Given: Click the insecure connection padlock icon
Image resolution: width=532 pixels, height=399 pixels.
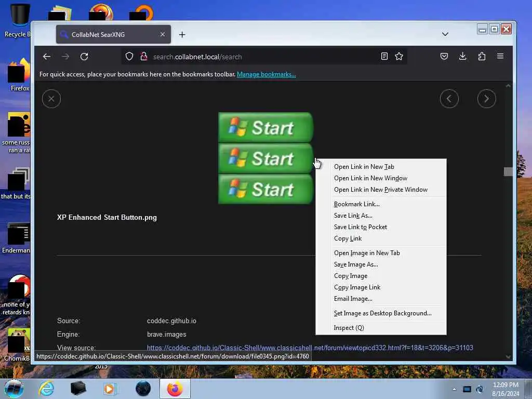Looking at the screenshot, I should pos(144,56).
